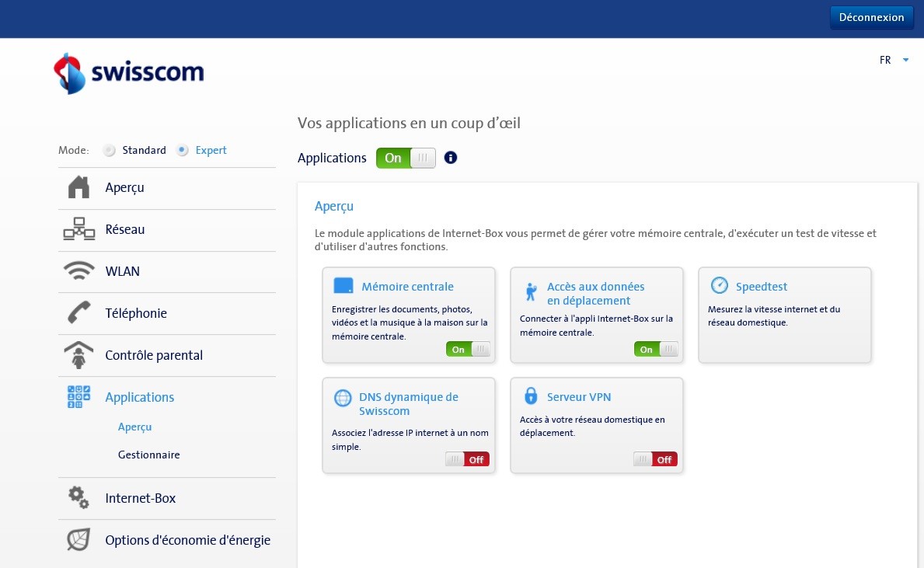Click the Déconnexion button

[x=871, y=17]
